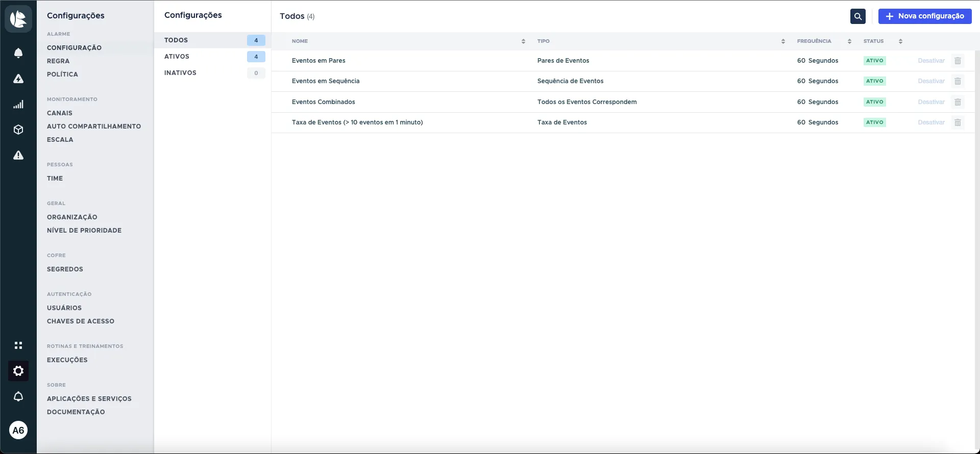Click the Inativos count badge showing 0
The width and height of the screenshot is (980, 454).
(256, 73)
